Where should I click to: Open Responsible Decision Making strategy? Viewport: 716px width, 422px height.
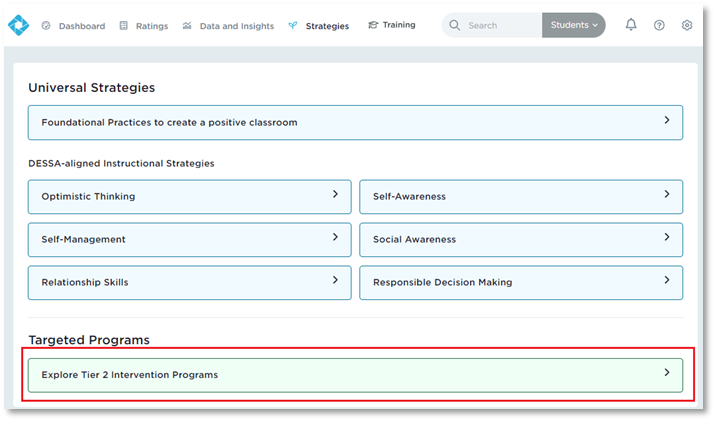521,283
